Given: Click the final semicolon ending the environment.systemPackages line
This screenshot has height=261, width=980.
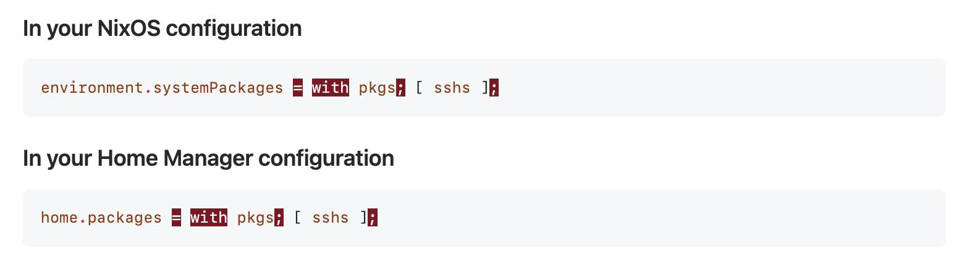Looking at the screenshot, I should point(494,88).
